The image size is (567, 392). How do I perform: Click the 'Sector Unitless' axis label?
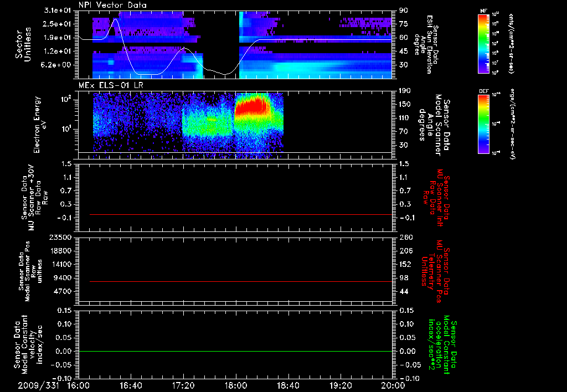click(x=23, y=44)
